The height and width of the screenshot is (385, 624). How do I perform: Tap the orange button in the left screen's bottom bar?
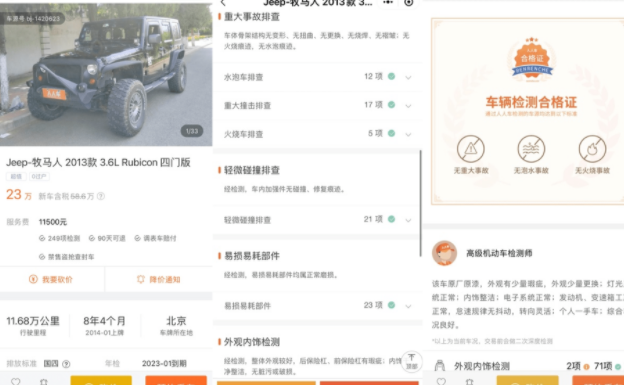176,380
